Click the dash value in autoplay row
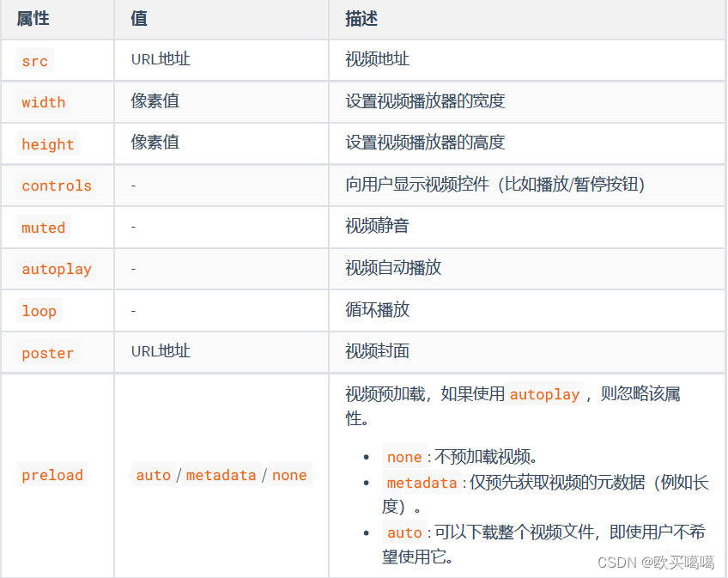728x578 pixels. click(x=133, y=269)
